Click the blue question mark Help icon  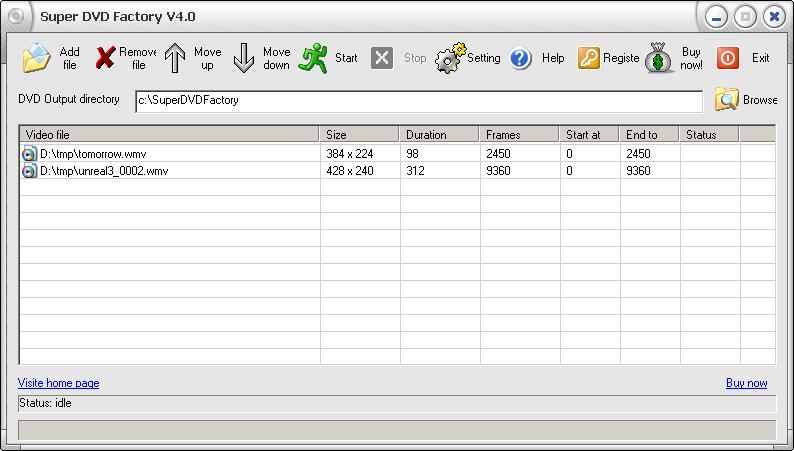coord(520,58)
